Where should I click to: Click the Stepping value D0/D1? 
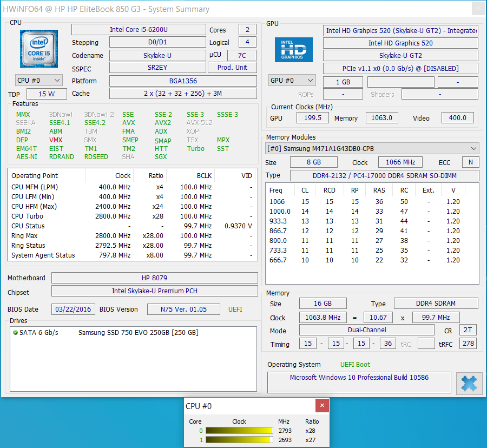157,42
